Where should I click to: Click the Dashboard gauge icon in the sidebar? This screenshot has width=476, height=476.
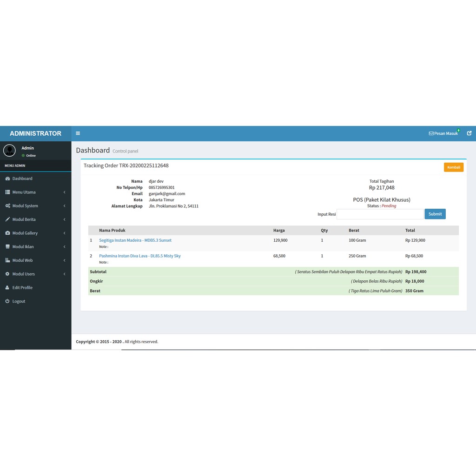click(7, 178)
